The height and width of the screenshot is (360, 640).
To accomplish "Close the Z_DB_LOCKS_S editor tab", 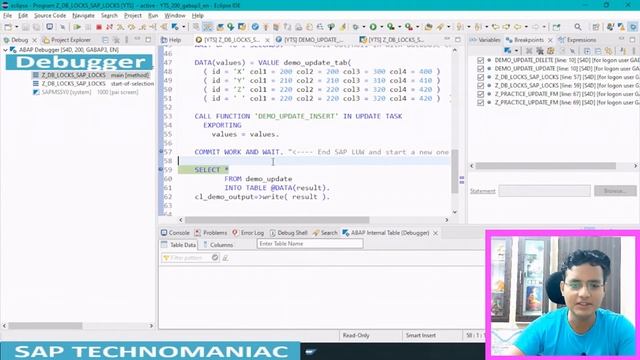I will coord(267,40).
